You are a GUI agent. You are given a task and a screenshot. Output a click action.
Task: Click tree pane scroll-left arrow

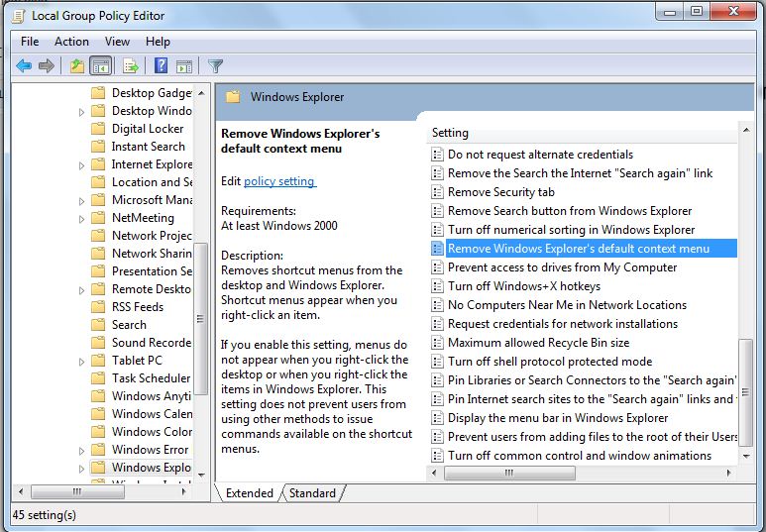click(21, 491)
